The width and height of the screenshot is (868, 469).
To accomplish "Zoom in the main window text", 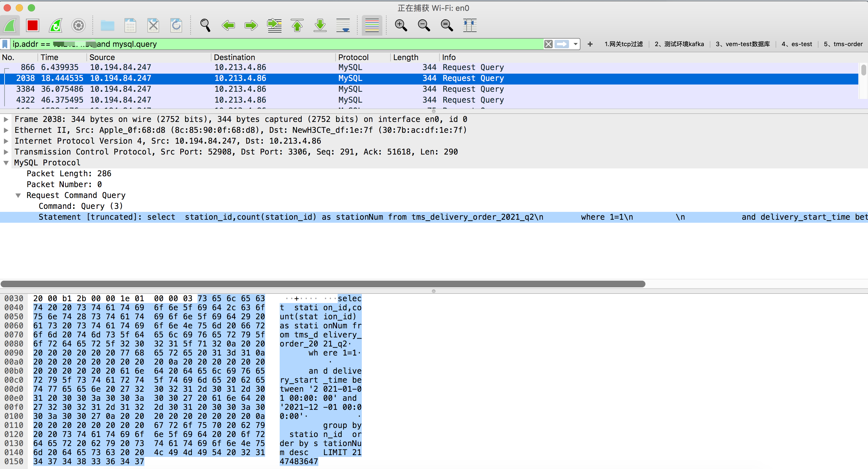I will [401, 26].
